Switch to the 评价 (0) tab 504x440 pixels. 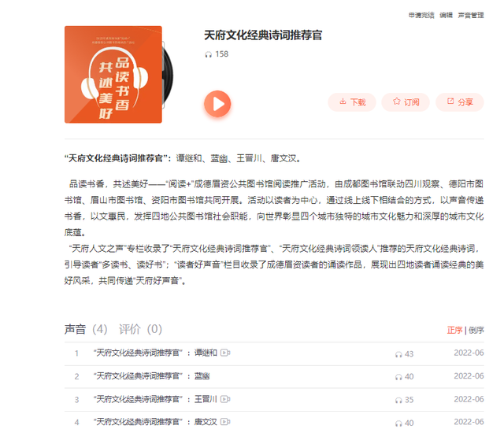[140, 329]
